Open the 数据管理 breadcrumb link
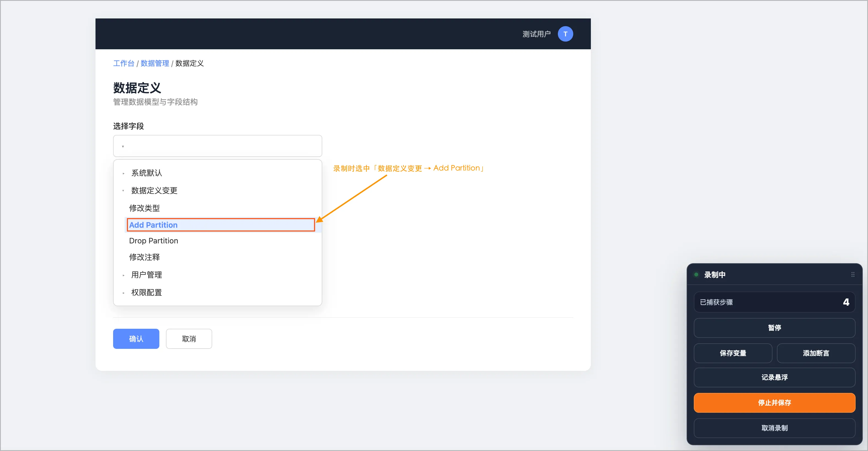This screenshot has width=868, height=451. [x=155, y=63]
